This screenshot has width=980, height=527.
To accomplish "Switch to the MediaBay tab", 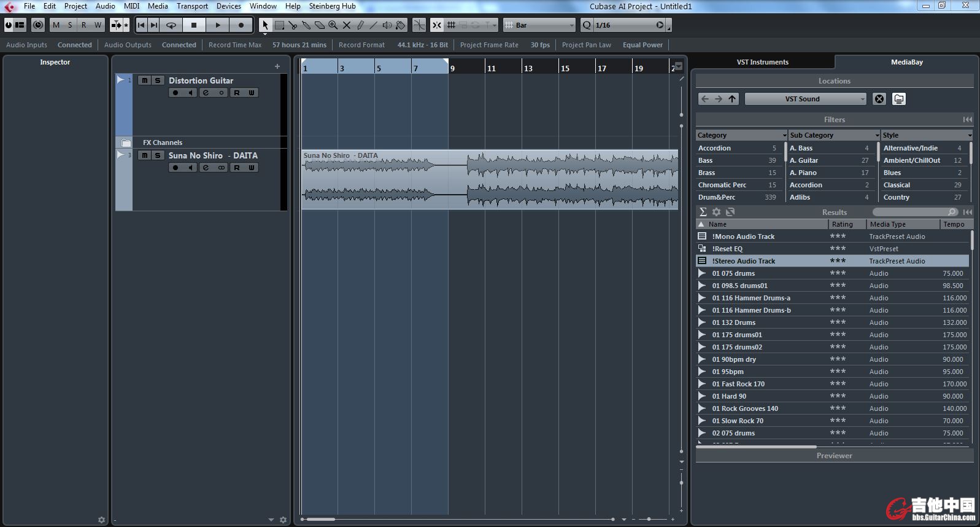I will click(907, 62).
